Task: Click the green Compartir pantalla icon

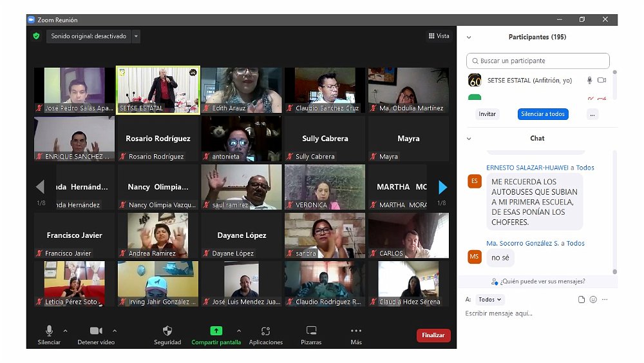Action: pyautogui.click(x=216, y=331)
